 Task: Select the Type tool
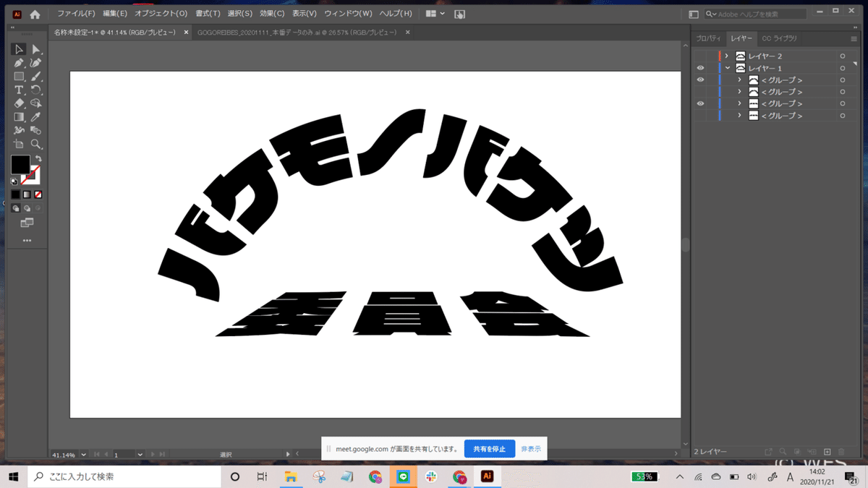[20, 90]
